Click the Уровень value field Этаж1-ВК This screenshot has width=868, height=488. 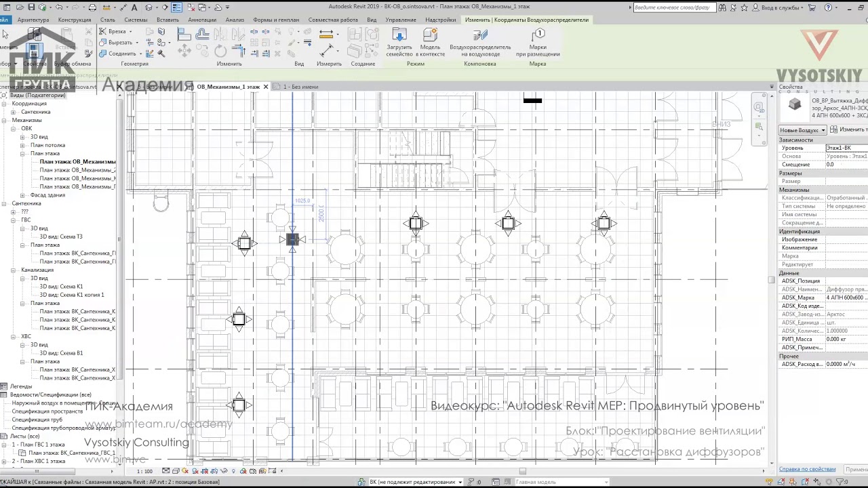[x=846, y=148]
